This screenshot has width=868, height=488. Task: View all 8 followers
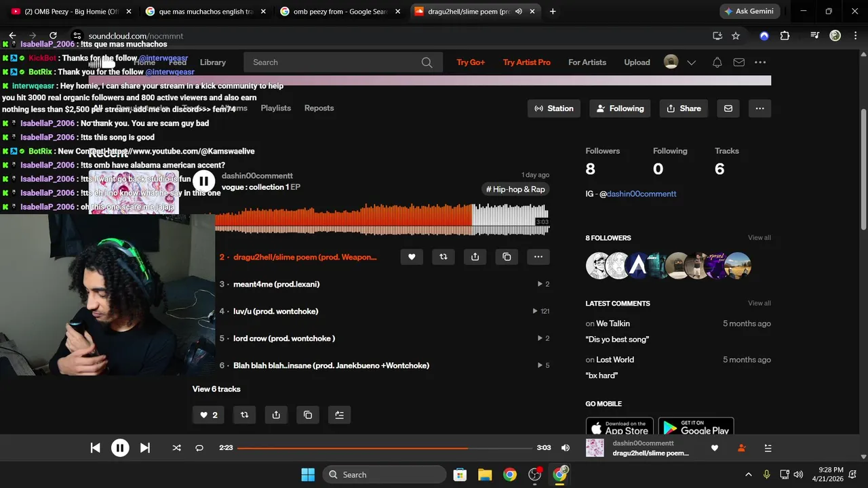(759, 238)
